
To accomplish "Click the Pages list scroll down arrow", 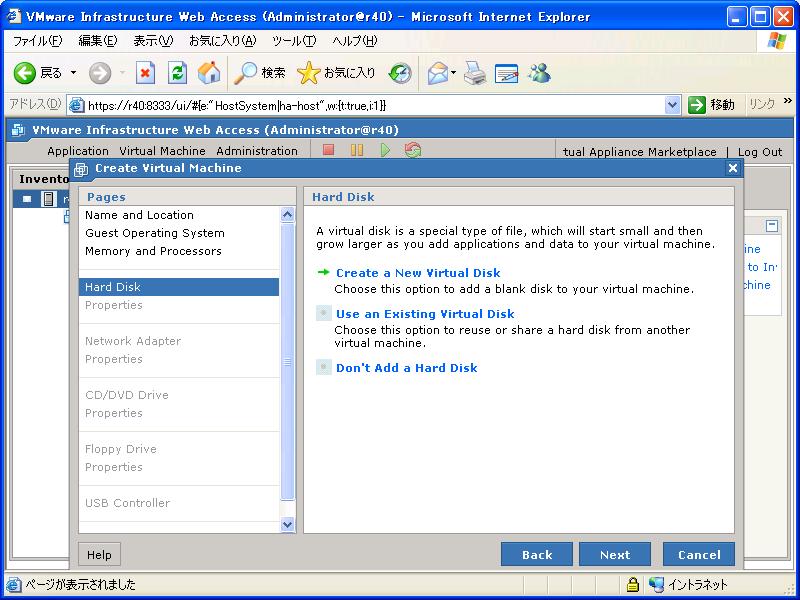I will (288, 524).
